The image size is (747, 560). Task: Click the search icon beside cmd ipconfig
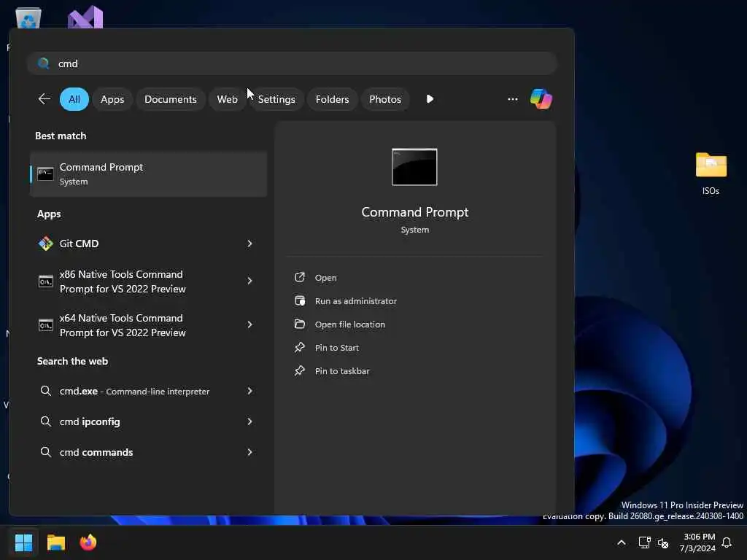[x=46, y=421]
